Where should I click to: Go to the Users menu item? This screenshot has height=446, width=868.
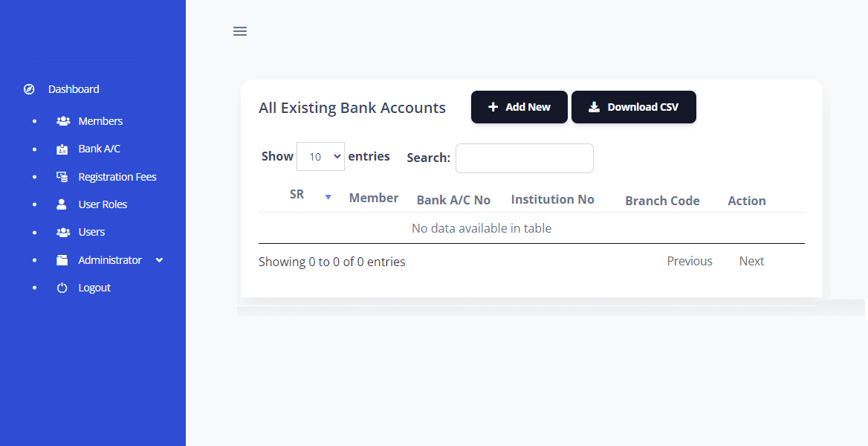pos(91,232)
